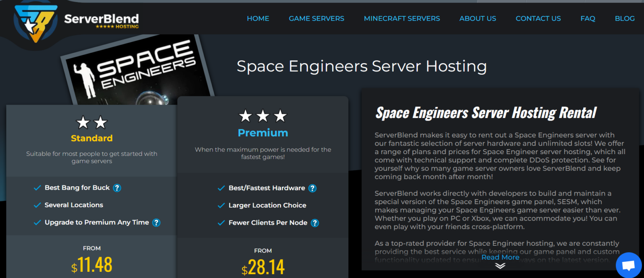Image resolution: width=644 pixels, height=278 pixels.
Task: Select the Premium plan title
Action: tap(263, 133)
